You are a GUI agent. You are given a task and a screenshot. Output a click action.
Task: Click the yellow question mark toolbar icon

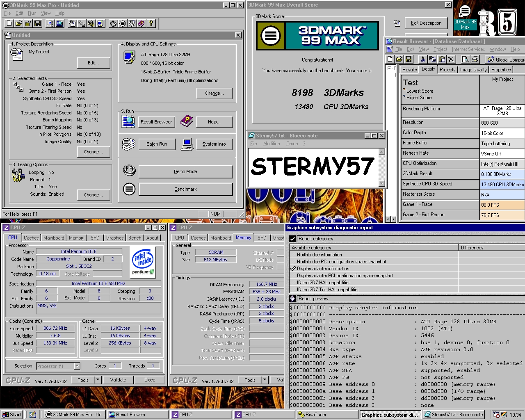(x=151, y=23)
